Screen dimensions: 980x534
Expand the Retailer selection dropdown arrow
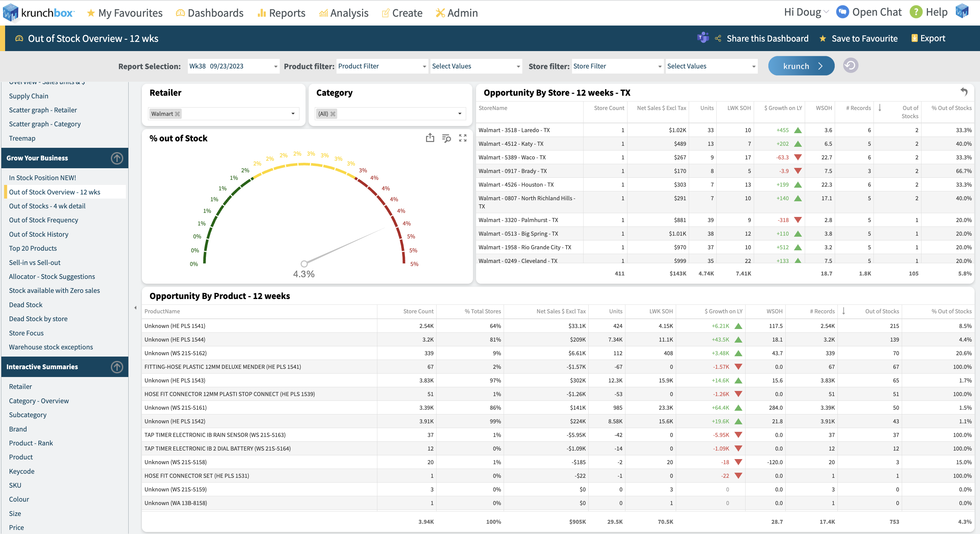(x=293, y=114)
